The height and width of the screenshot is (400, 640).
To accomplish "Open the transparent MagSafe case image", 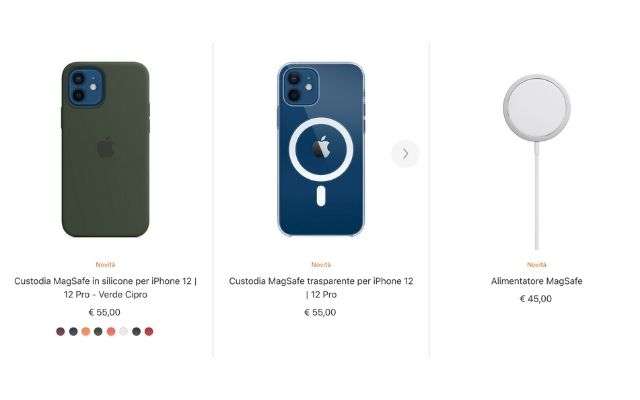I will tap(321, 149).
